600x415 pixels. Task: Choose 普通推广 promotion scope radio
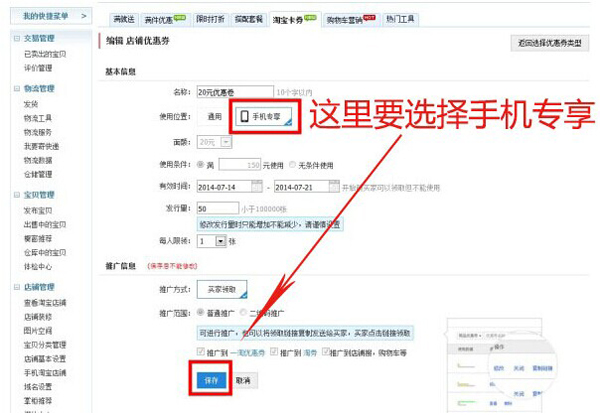(x=201, y=312)
